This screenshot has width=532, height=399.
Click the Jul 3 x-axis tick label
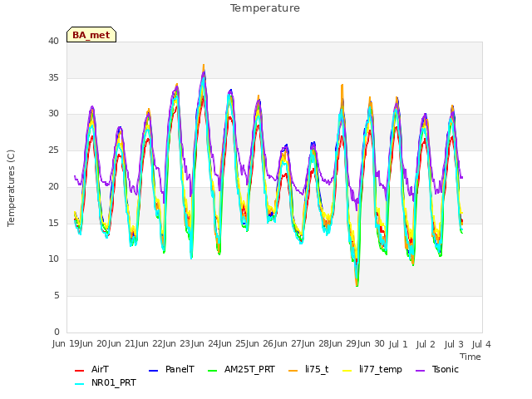(x=454, y=344)
